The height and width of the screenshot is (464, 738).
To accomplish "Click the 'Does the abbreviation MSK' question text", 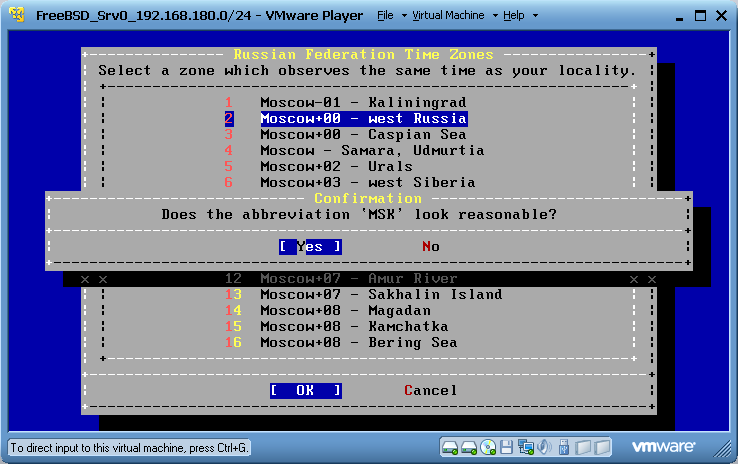I will pos(359,215).
